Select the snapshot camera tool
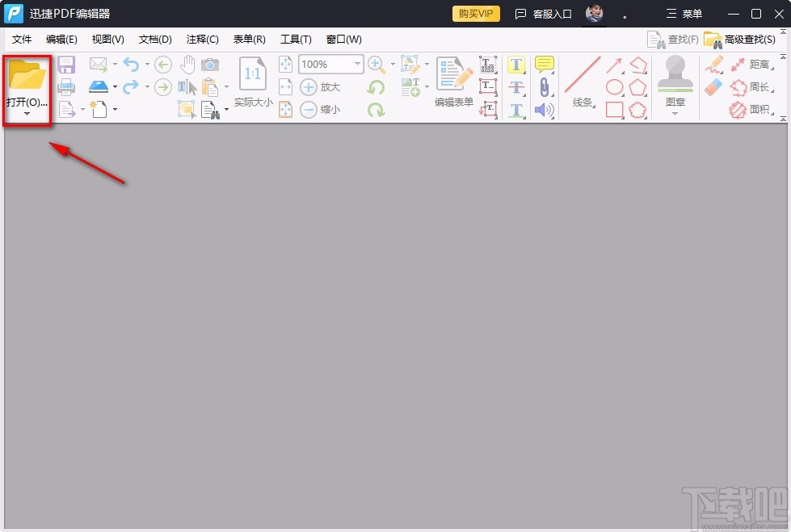 click(210, 65)
